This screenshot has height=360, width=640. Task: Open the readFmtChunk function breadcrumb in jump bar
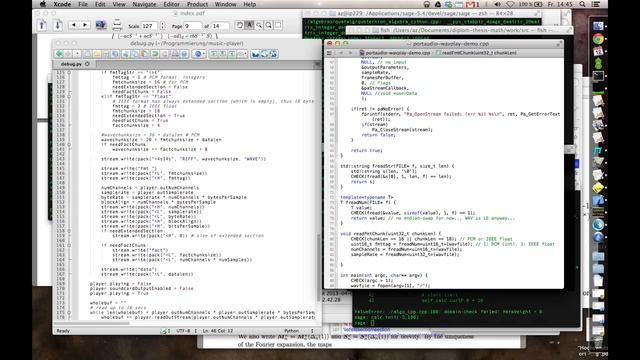pyautogui.click(x=476, y=53)
